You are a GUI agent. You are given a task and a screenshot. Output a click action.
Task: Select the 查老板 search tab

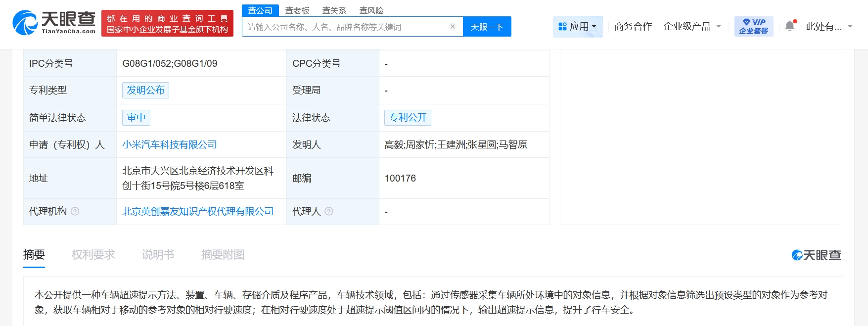297,10
